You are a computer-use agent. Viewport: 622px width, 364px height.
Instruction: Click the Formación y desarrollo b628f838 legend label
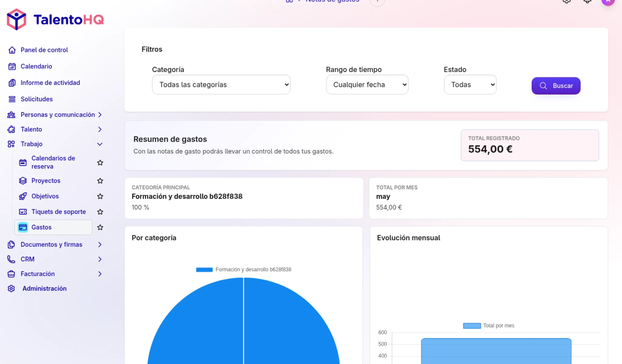point(253,270)
